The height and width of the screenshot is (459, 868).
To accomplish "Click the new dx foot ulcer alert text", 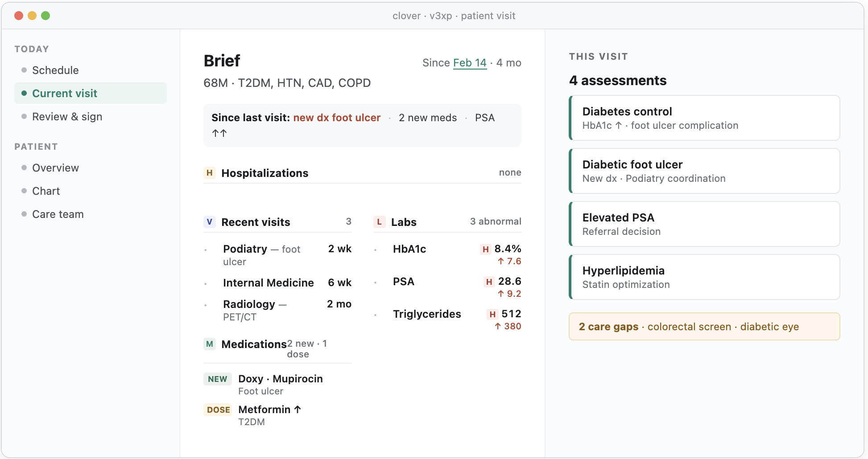I will pos(337,118).
